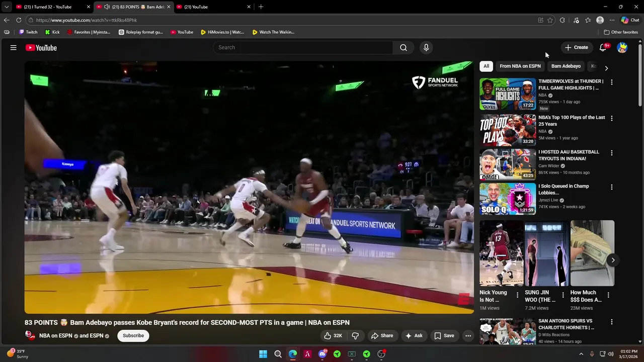This screenshot has width=644, height=362.
Task: Click the Create button
Action: click(x=577, y=47)
